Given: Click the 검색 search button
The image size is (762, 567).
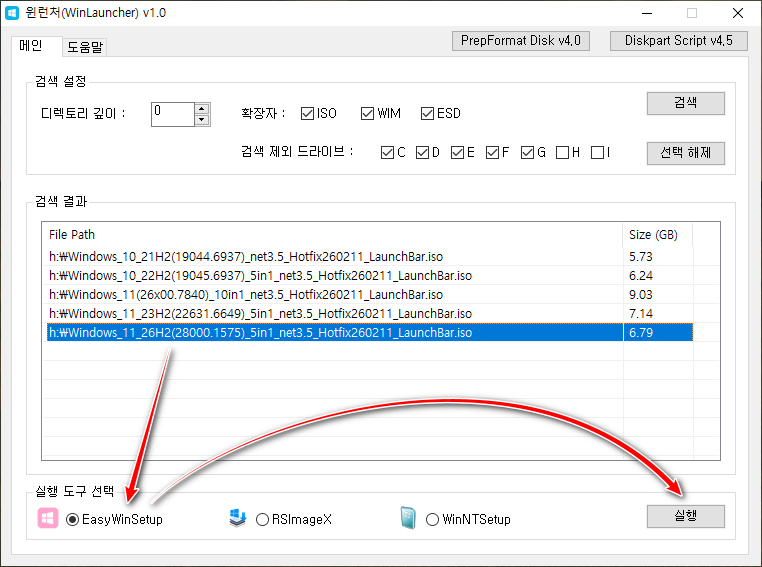Looking at the screenshot, I should click(x=686, y=103).
